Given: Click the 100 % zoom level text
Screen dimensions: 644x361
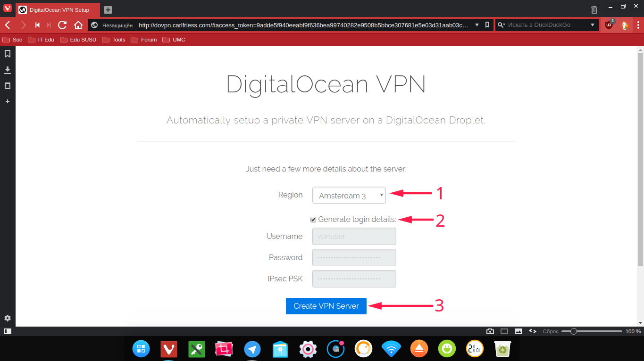Looking at the screenshot, I should click(x=633, y=331).
